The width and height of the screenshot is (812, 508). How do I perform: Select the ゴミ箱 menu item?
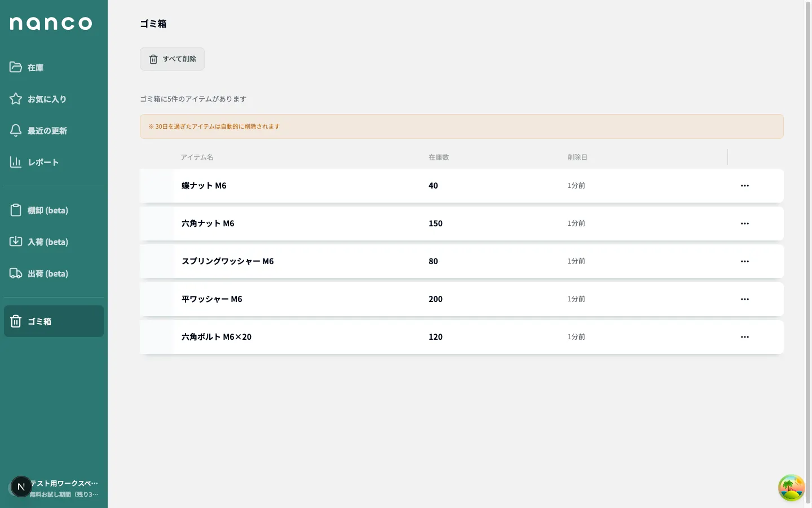point(54,321)
